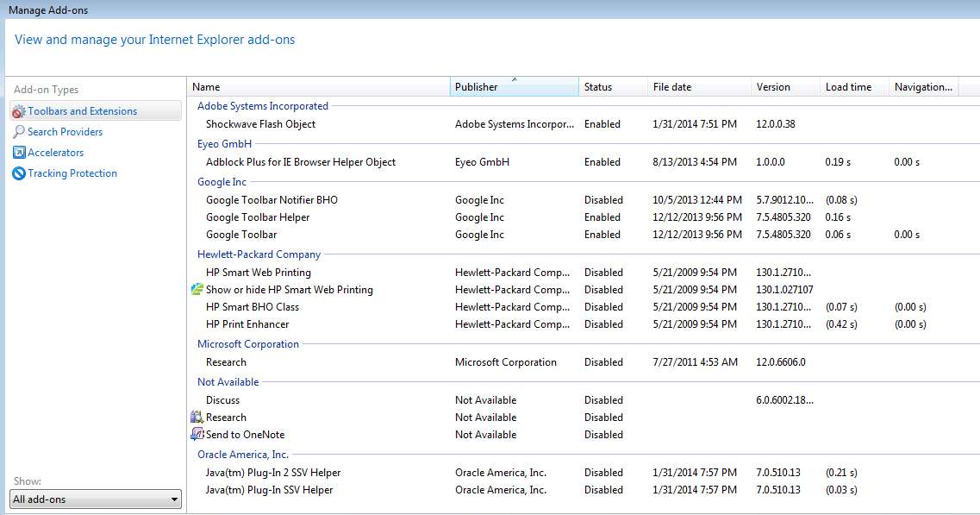The image size is (980, 515).
Task: Select Toolbars and Extensions add-on type
Action: [96, 110]
